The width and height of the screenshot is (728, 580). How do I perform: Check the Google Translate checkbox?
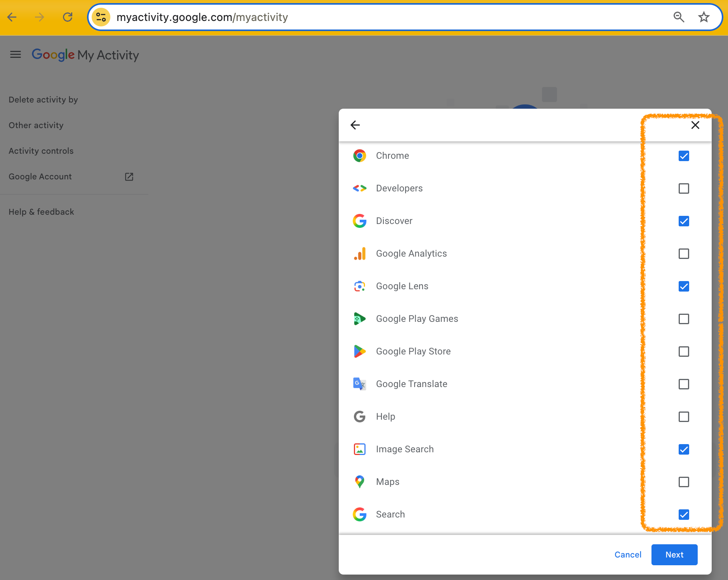684,384
